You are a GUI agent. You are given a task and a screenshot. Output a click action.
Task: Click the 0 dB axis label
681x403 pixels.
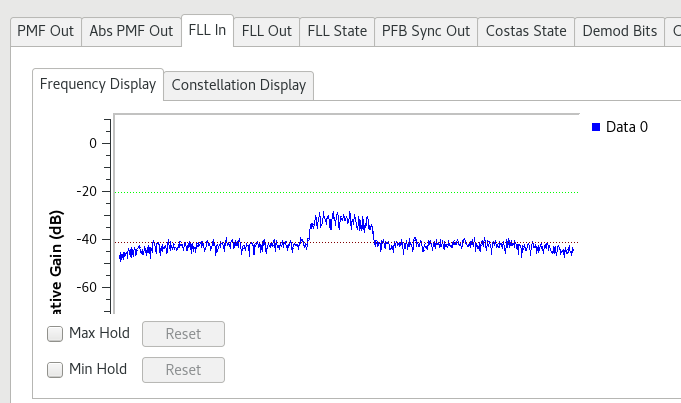[93, 143]
